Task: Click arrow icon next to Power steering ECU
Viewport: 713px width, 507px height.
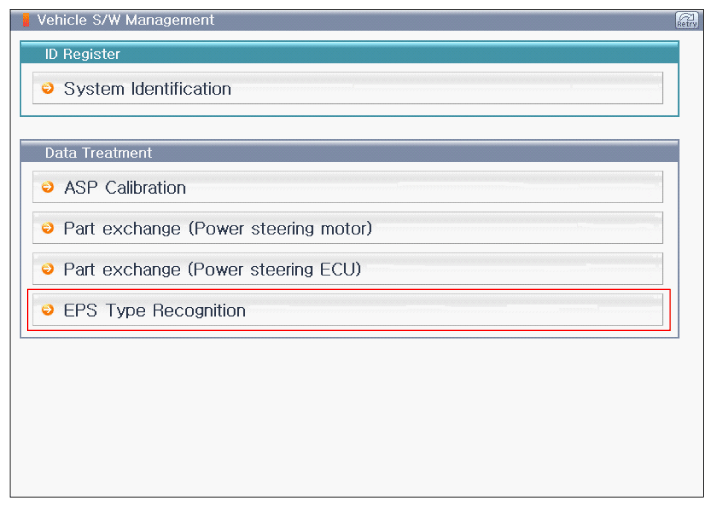Action: (48, 269)
